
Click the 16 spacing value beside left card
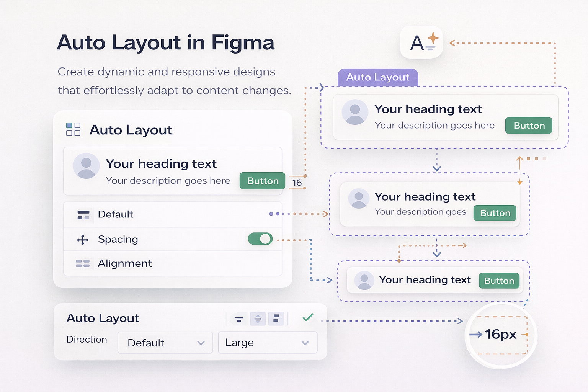pos(297,183)
